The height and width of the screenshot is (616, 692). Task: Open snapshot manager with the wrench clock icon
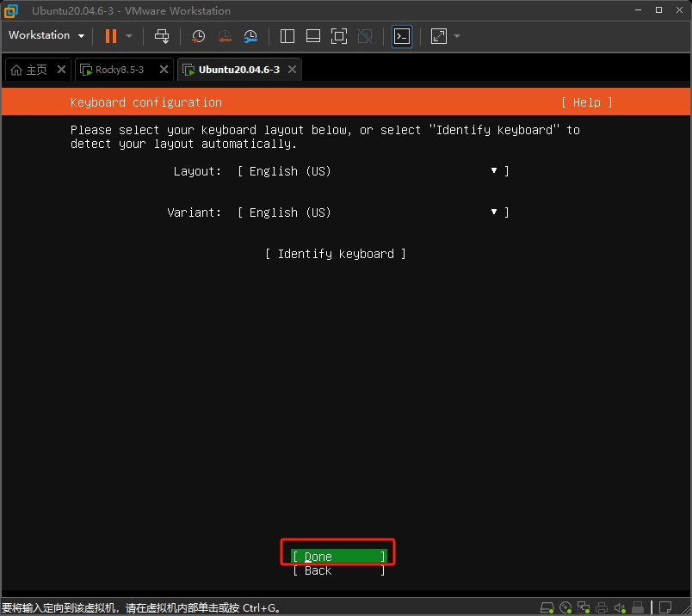coord(250,36)
